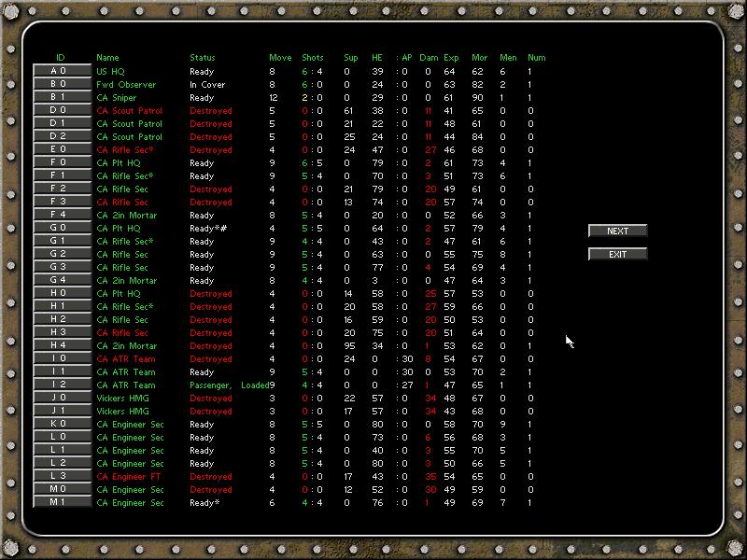Viewport: 747px width, 560px height.
Task: Select unit ID button G 2
Action: tap(62, 254)
